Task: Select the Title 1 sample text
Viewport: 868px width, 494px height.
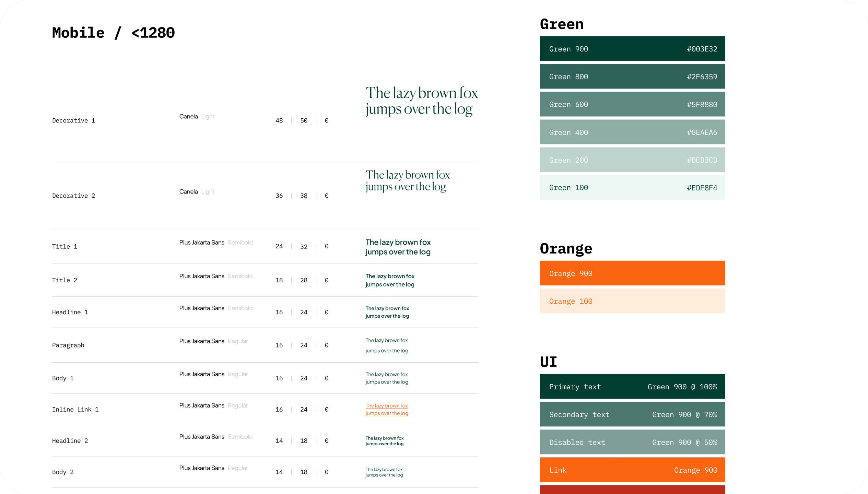Action: (x=398, y=247)
